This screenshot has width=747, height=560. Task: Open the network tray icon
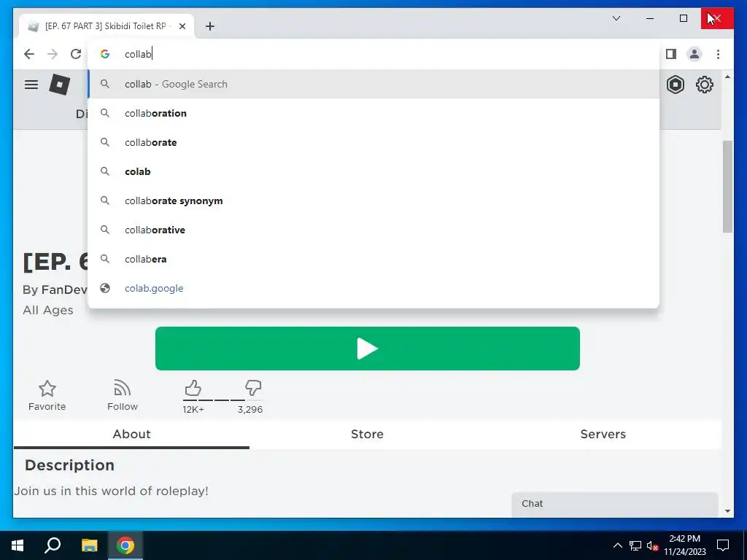635,545
